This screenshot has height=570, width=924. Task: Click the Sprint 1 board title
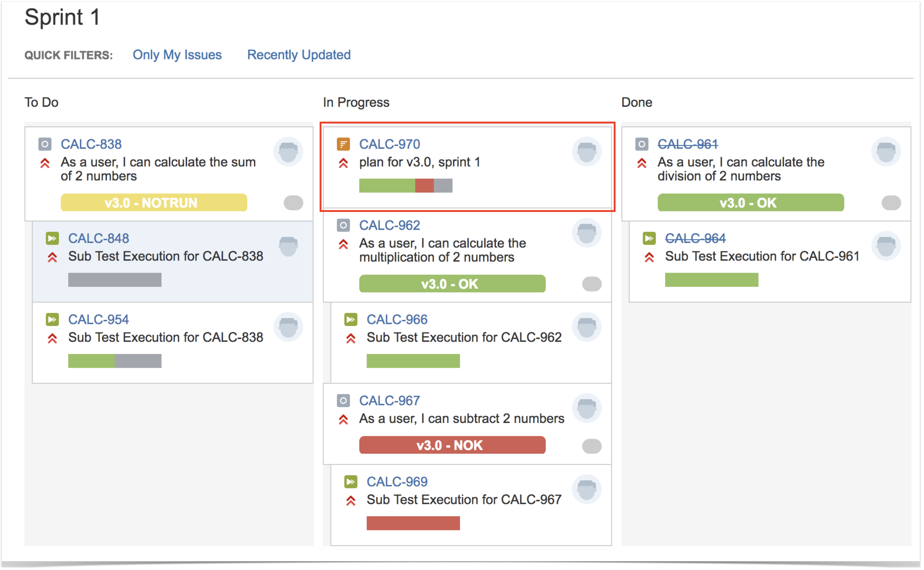click(62, 17)
